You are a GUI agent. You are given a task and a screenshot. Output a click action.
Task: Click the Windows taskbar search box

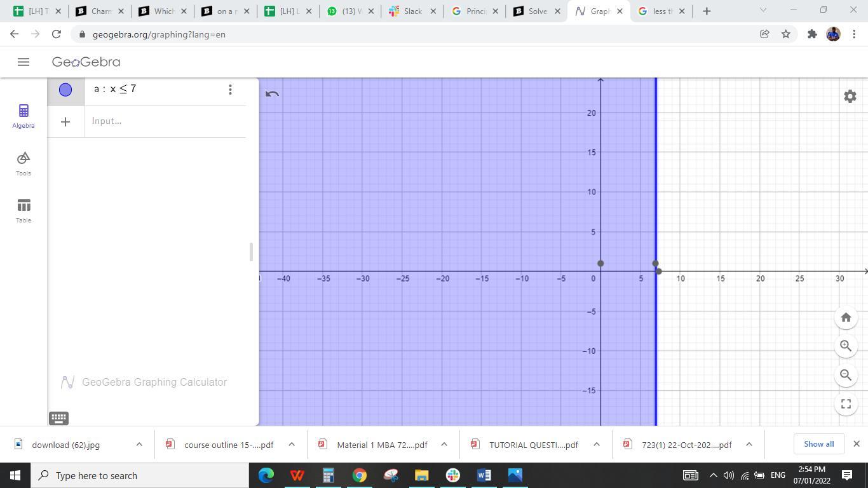140,475
